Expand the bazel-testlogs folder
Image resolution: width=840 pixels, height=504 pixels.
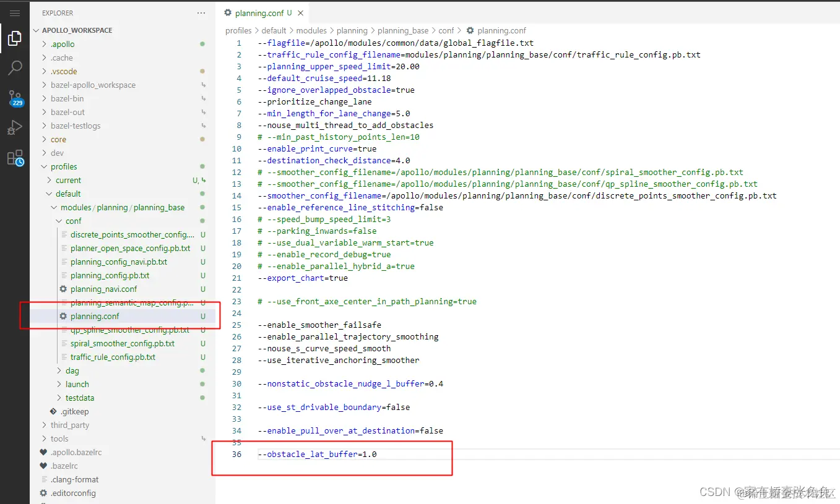[76, 126]
